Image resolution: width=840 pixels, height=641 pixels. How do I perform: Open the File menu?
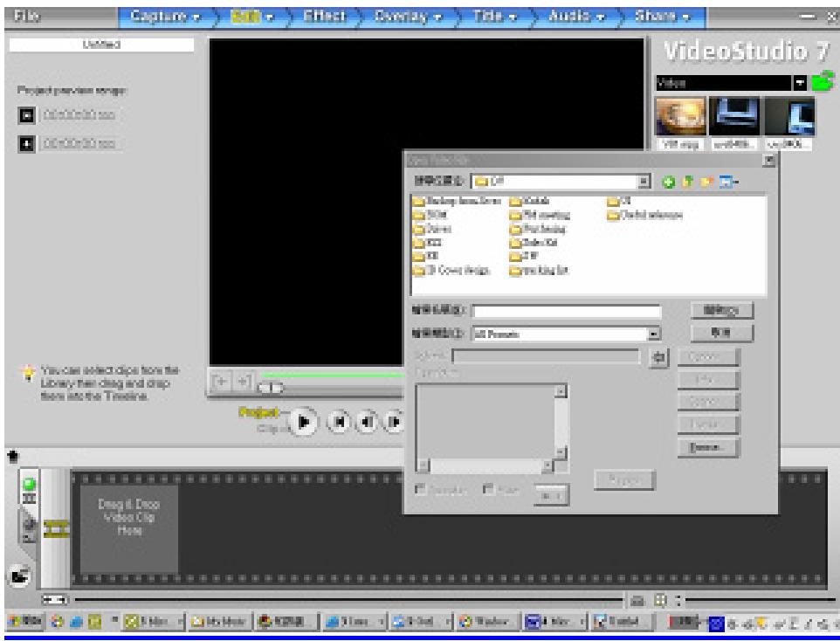click(x=27, y=16)
